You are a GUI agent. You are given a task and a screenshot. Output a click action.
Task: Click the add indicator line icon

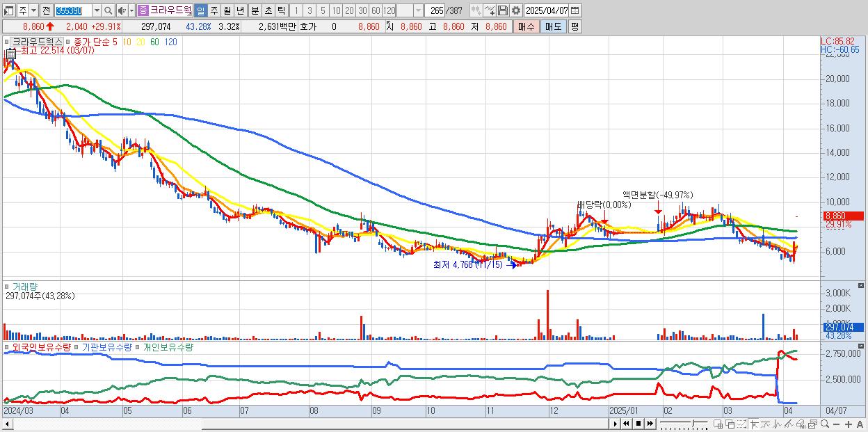coord(490,10)
